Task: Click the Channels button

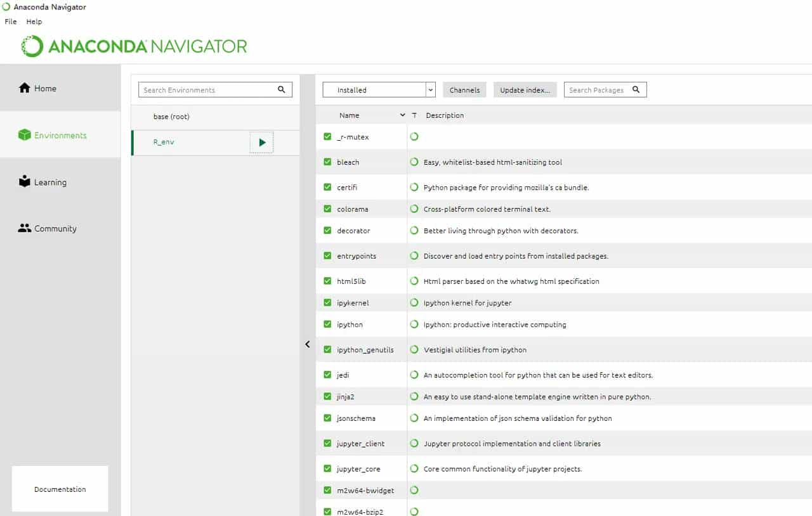Action: click(x=464, y=90)
